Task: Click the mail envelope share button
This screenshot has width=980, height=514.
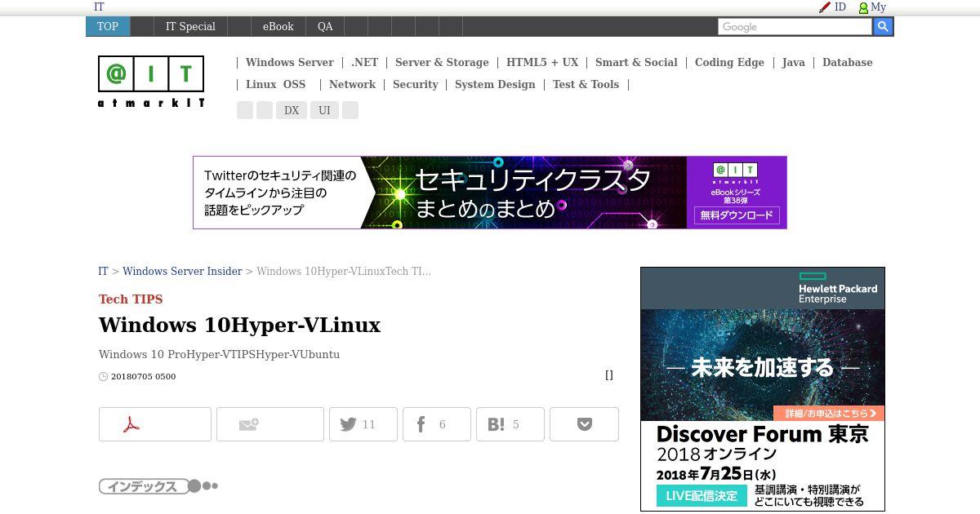Action: pyautogui.click(x=270, y=424)
